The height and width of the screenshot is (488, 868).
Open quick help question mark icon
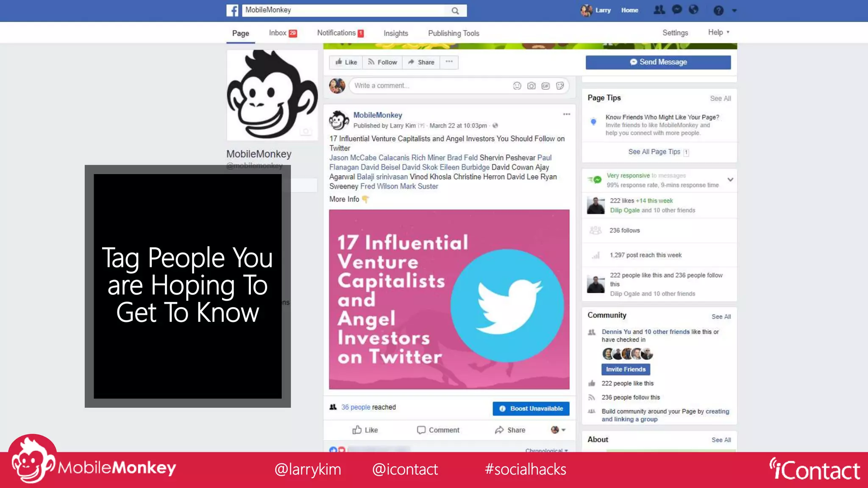[718, 10]
